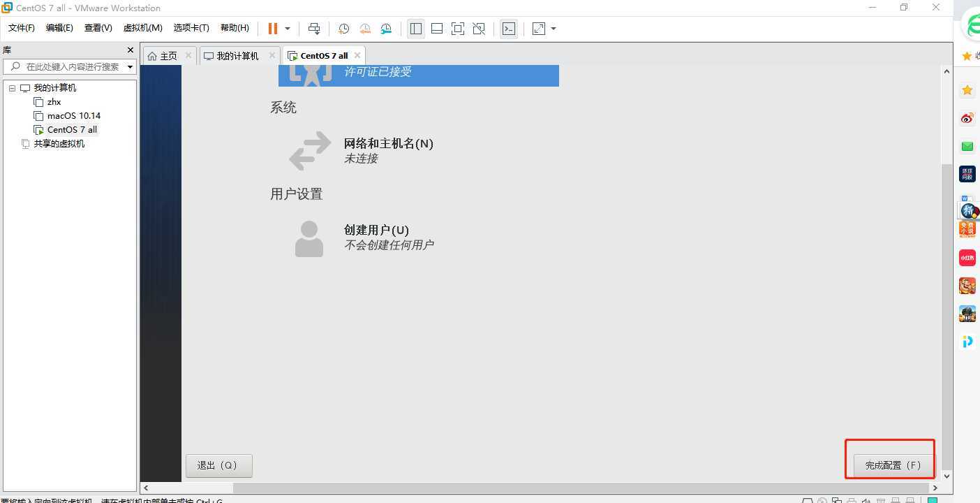This screenshot has height=503, width=980.
Task: Close the 主页 tab
Action: point(188,55)
